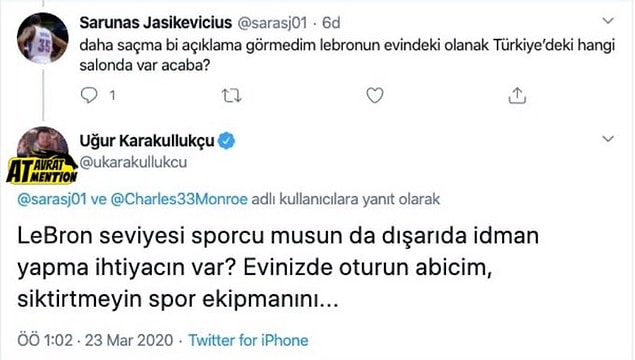This screenshot has height=360, width=635.
Task: Click the Twitter for iPhone link
Action: 248,340
